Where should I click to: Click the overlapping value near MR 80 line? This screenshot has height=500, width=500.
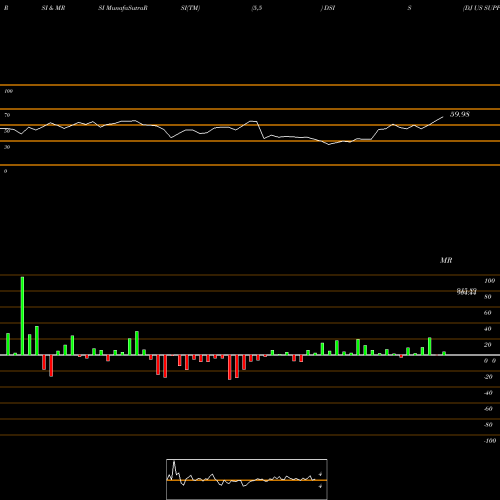click(467, 292)
